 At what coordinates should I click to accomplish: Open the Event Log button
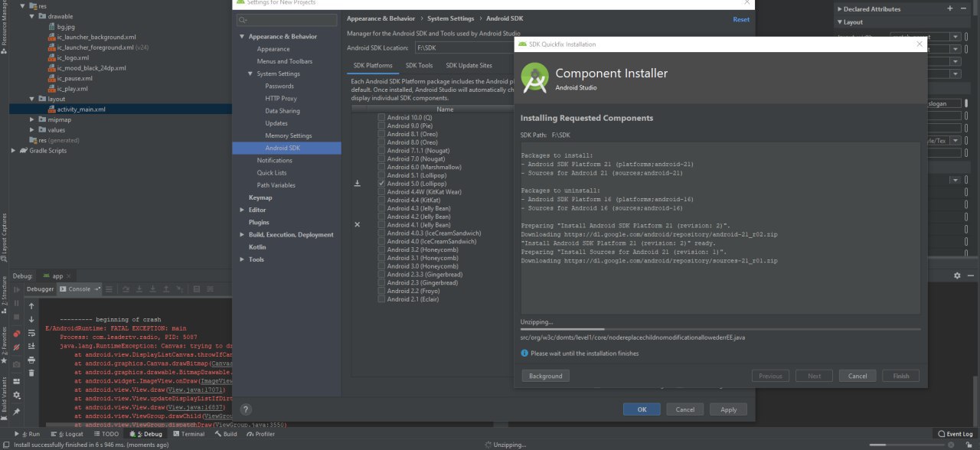click(954, 434)
